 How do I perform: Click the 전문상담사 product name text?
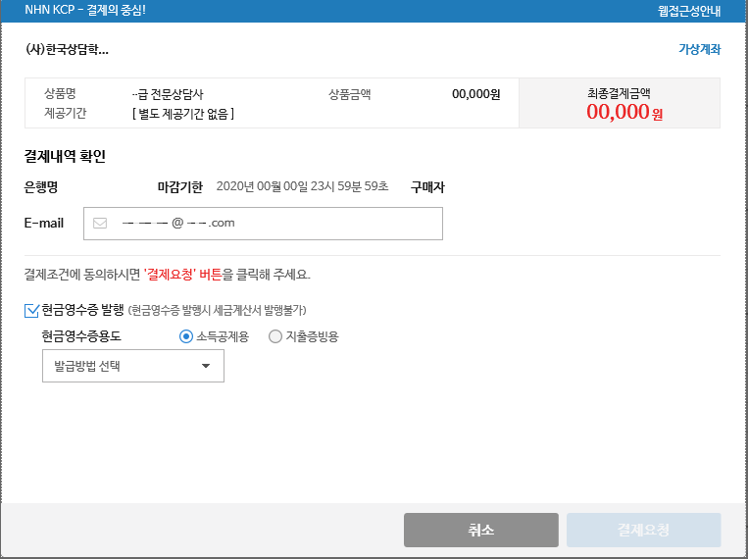pos(168,94)
